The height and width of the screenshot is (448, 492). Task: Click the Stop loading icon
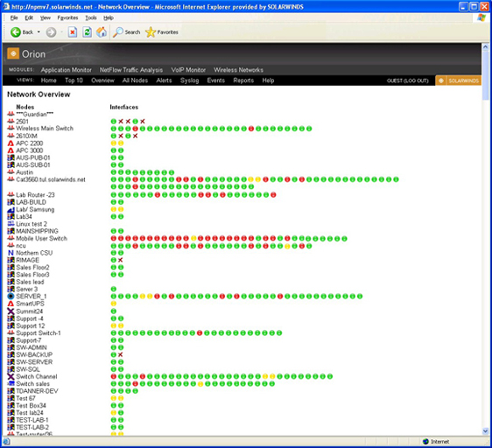(x=73, y=32)
